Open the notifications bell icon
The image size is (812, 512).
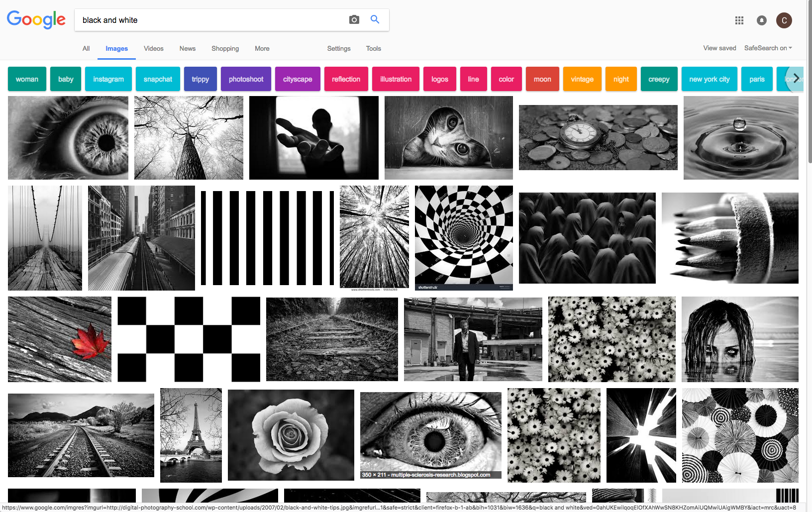(761, 20)
